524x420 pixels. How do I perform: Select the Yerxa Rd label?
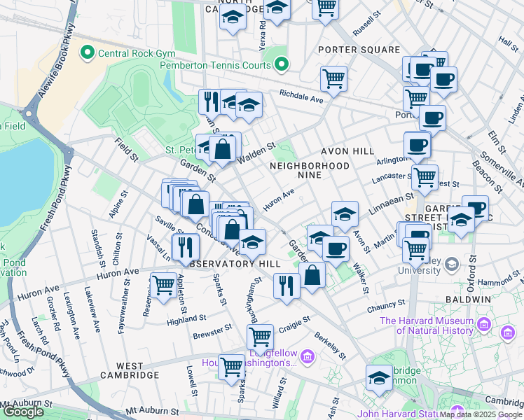click(263, 36)
